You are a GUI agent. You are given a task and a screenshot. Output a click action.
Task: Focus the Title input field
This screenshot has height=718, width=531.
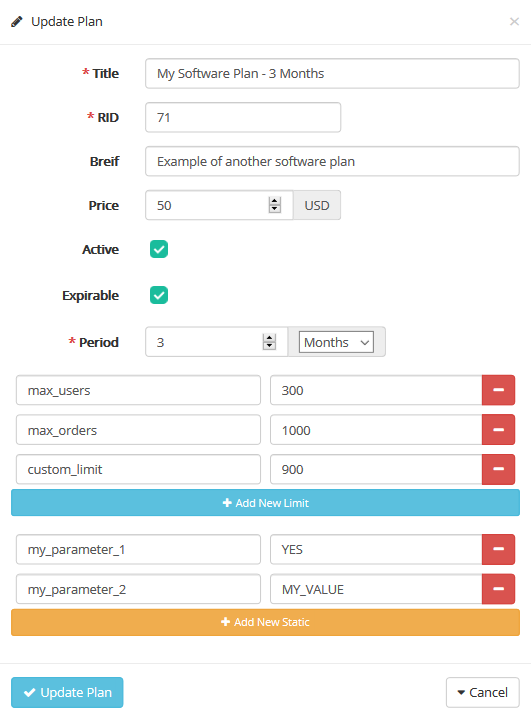(332, 73)
